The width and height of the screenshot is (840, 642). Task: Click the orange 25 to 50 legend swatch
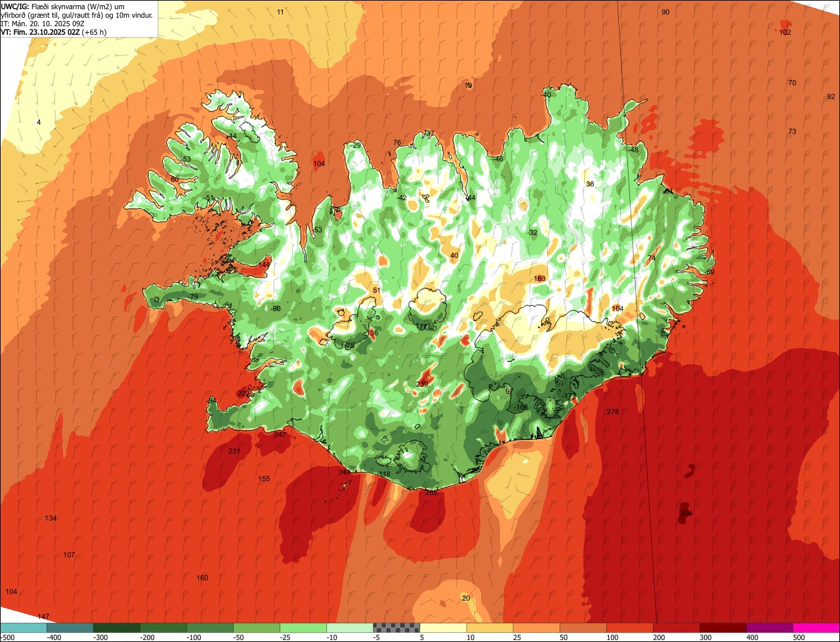pyautogui.click(x=536, y=628)
